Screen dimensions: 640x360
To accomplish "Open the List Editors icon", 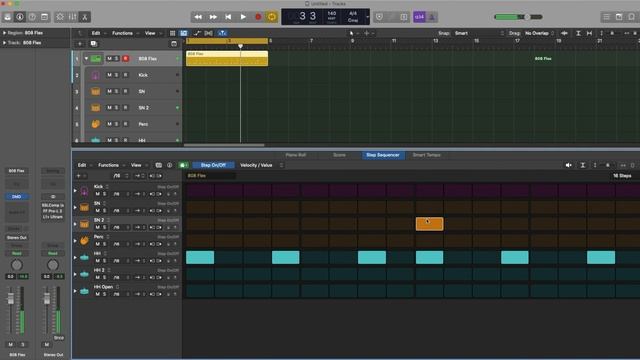I will click(x=607, y=17).
